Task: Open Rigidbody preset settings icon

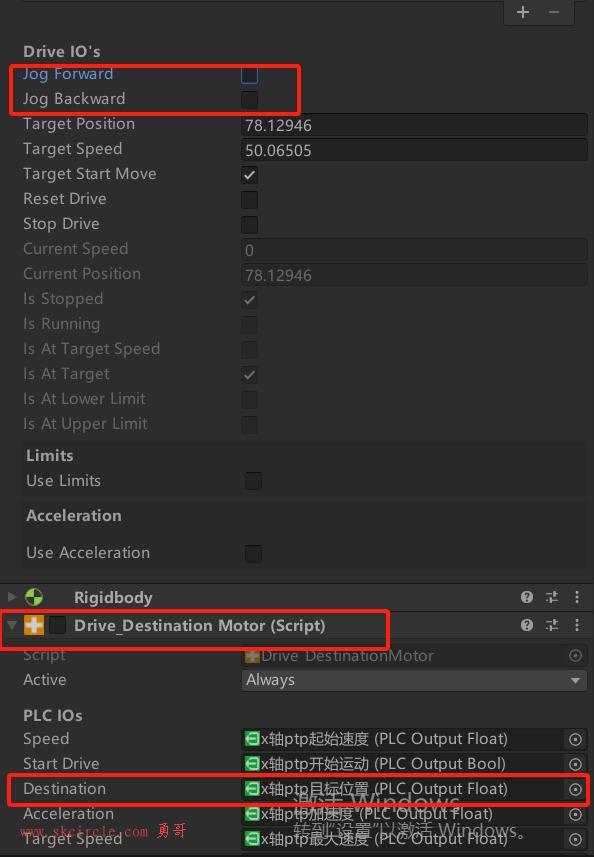Action: tap(552, 597)
